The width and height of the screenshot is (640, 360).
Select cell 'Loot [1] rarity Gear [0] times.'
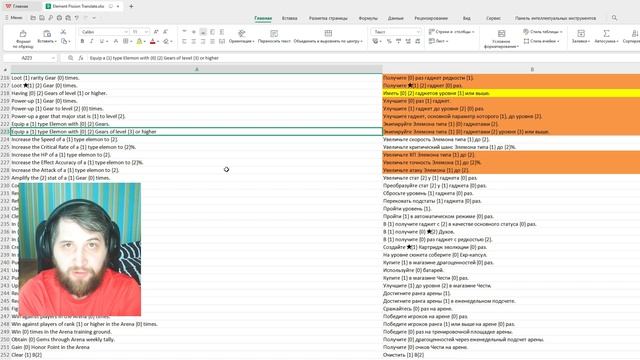pyautogui.click(x=196, y=78)
